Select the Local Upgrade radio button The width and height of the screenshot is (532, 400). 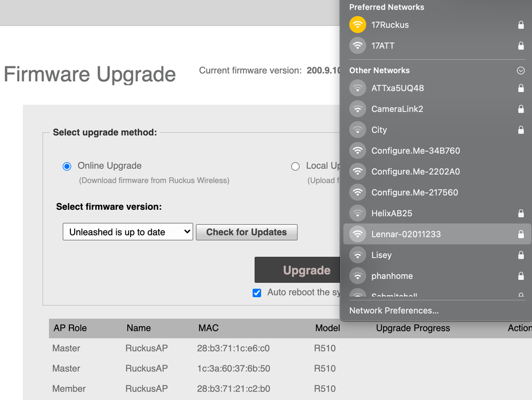(295, 166)
